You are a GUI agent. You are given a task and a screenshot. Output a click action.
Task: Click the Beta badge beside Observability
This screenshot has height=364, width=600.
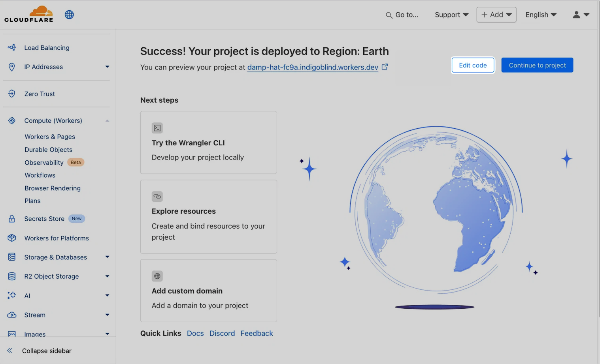pos(76,162)
